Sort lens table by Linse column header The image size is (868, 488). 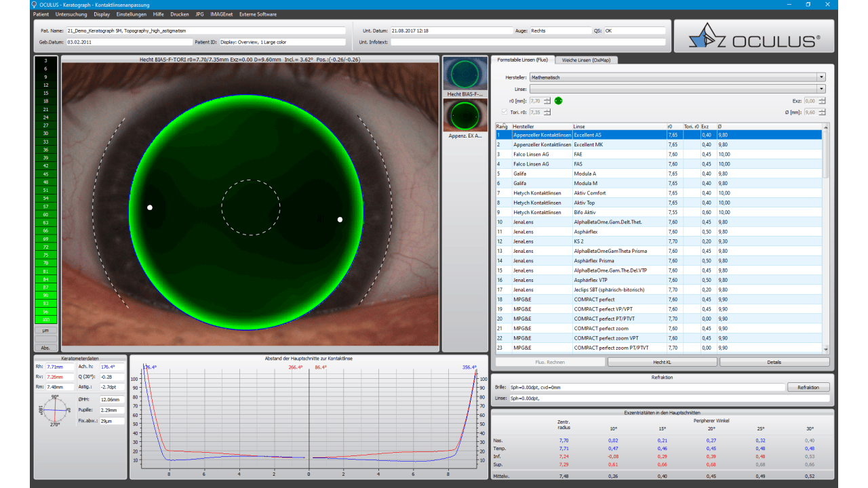click(619, 126)
